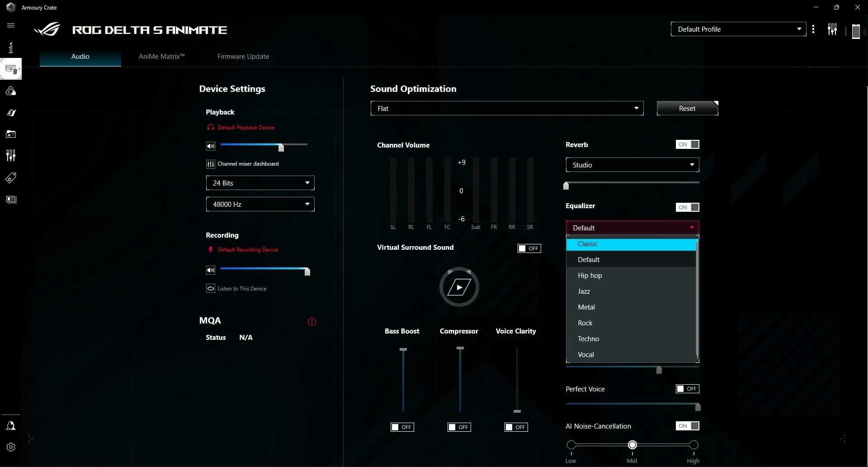Open the 48000 Hz sample rate dropdown
The width and height of the screenshot is (868, 467).
point(260,204)
